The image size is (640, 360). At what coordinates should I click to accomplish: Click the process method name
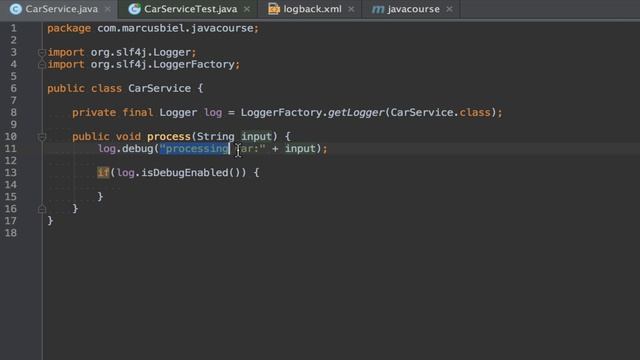[x=169, y=137]
